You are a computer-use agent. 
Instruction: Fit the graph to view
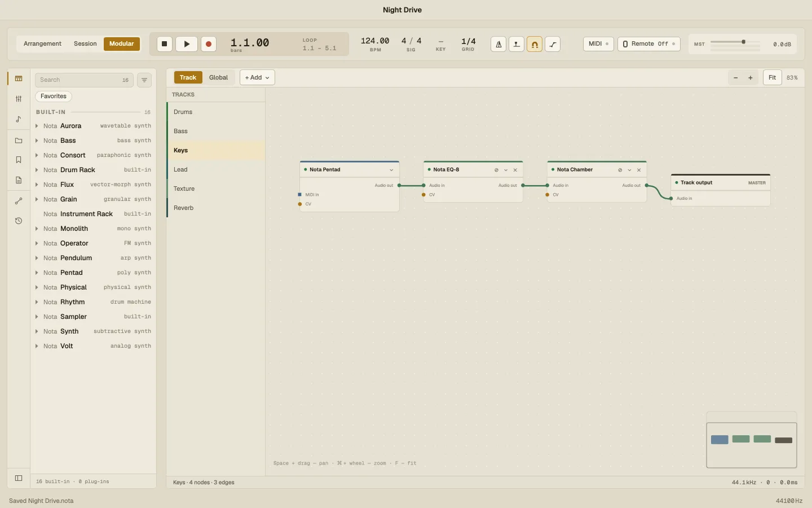click(773, 78)
